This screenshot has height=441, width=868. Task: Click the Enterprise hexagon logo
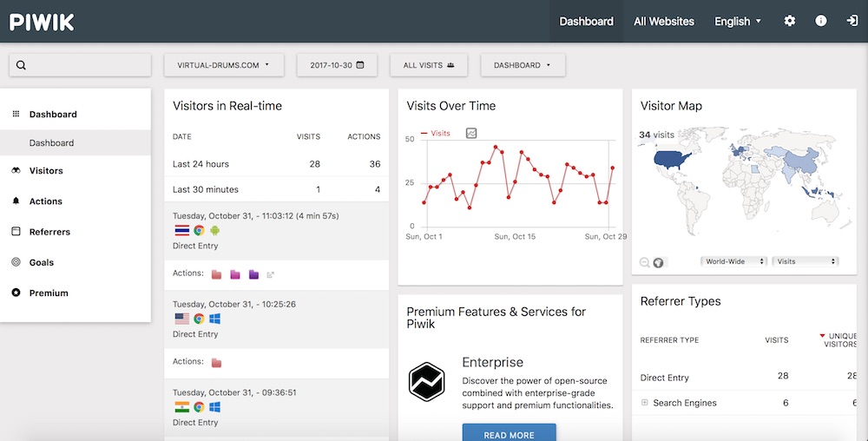(427, 382)
